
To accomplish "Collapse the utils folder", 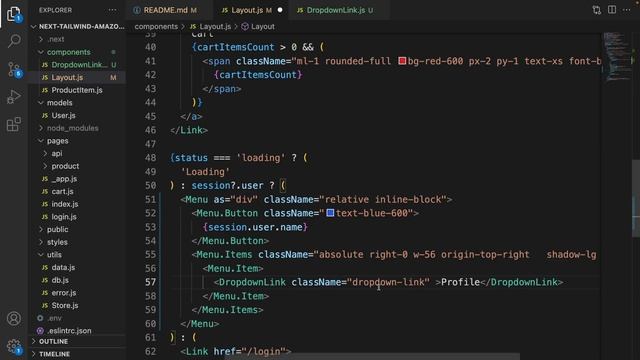I will click(77, 255).
